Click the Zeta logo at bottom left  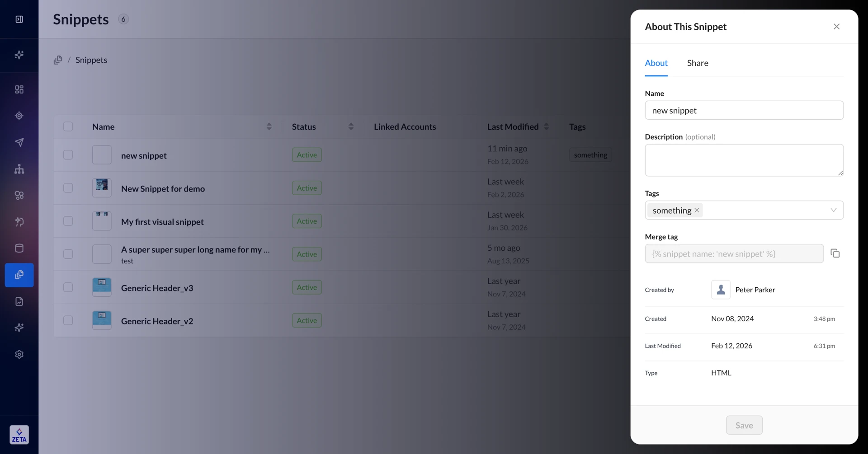point(19,435)
